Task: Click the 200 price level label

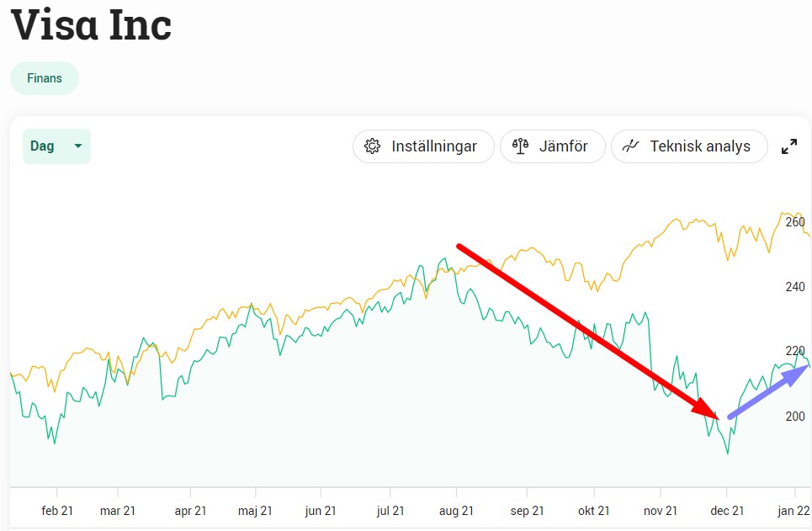Action: coord(795,417)
